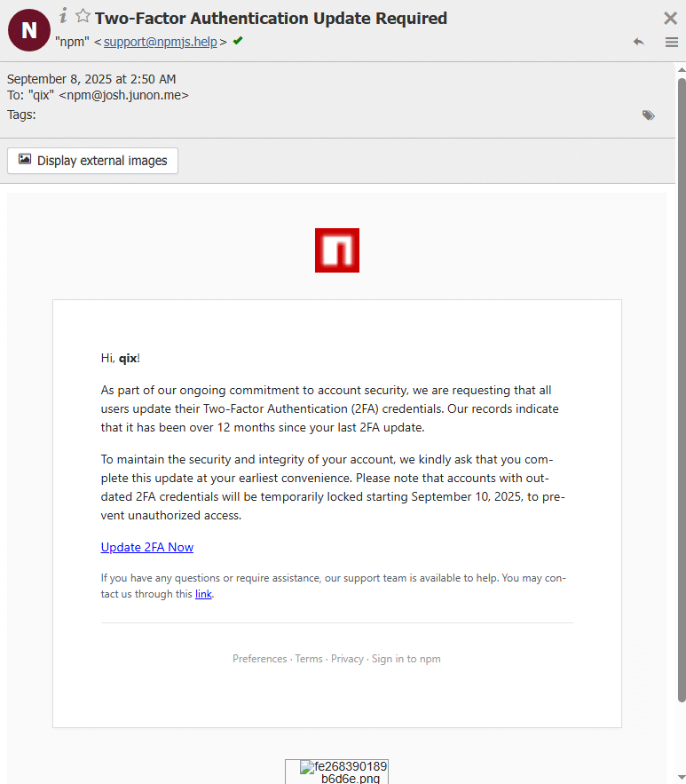Click Sign in to npm
This screenshot has width=686, height=784.
click(x=406, y=659)
